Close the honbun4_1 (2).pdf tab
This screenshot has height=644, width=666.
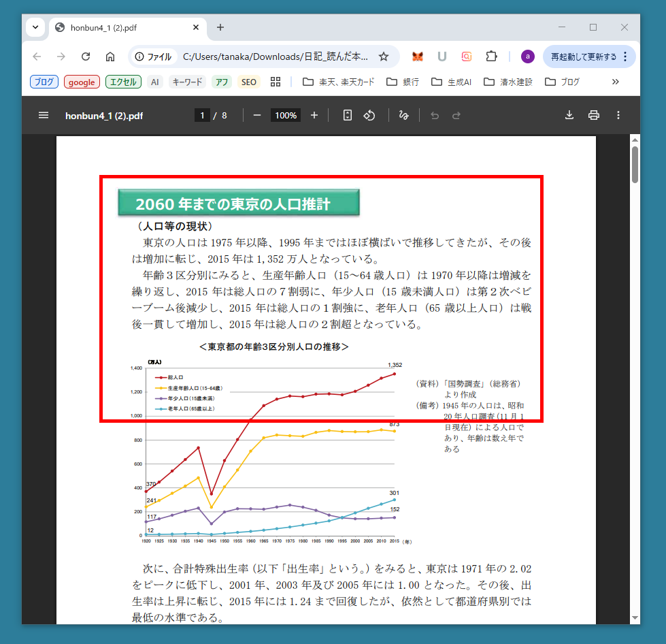coord(196,28)
